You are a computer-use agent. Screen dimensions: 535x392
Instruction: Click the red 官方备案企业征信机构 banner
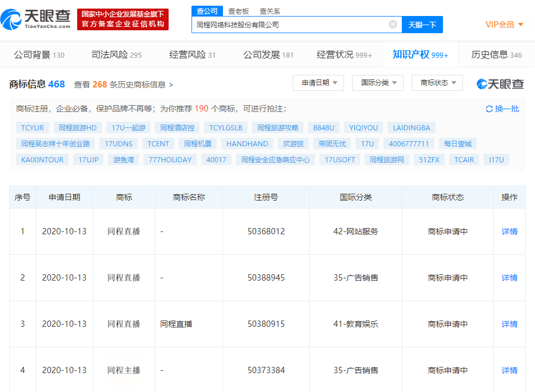click(123, 19)
